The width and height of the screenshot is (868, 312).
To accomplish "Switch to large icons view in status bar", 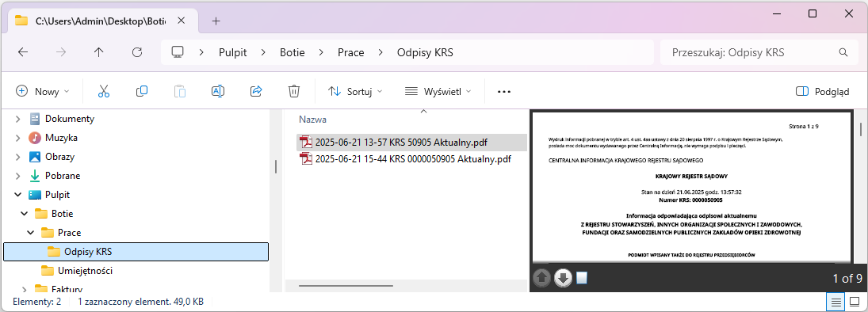I will click(x=855, y=302).
